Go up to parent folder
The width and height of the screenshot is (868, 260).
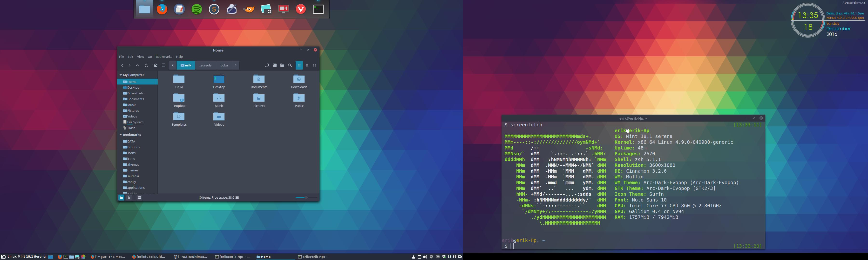click(x=137, y=65)
